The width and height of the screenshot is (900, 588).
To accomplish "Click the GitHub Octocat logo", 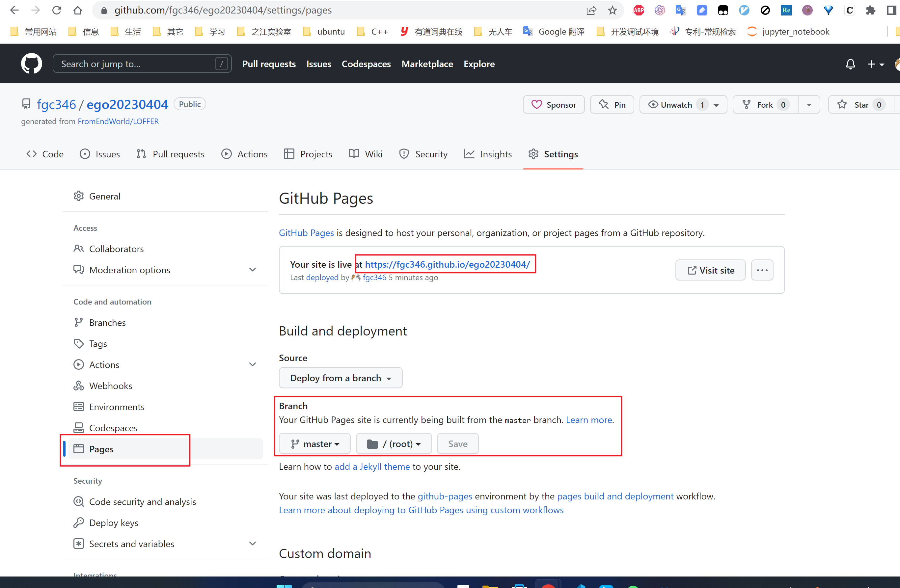I will [31, 64].
